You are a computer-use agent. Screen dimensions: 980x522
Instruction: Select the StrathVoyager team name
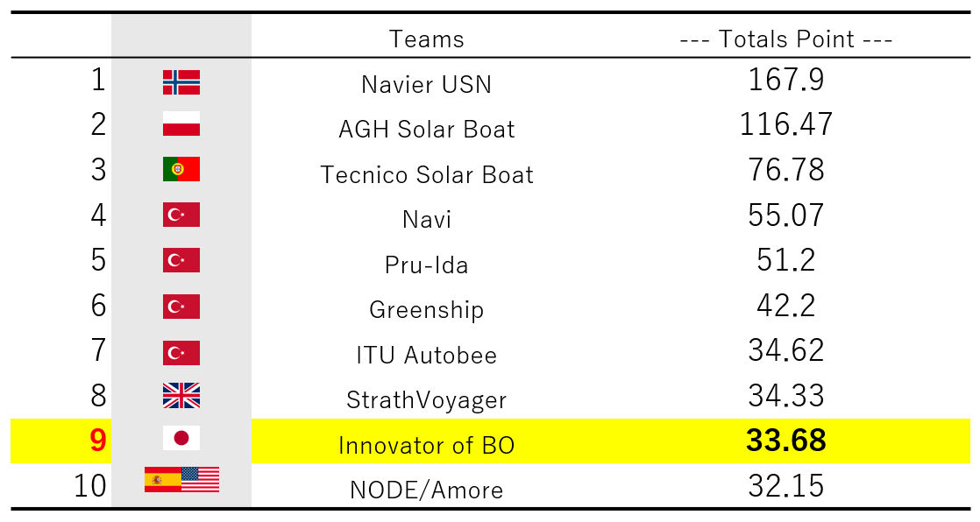[x=427, y=400]
